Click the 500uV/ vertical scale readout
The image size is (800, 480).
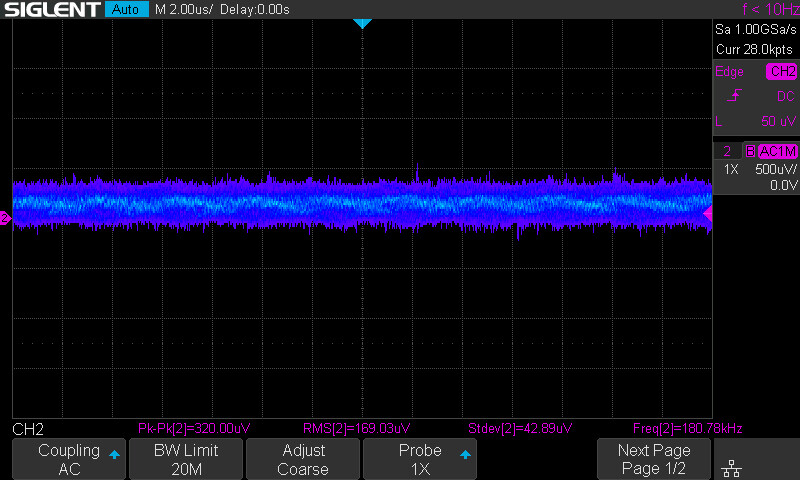776,169
